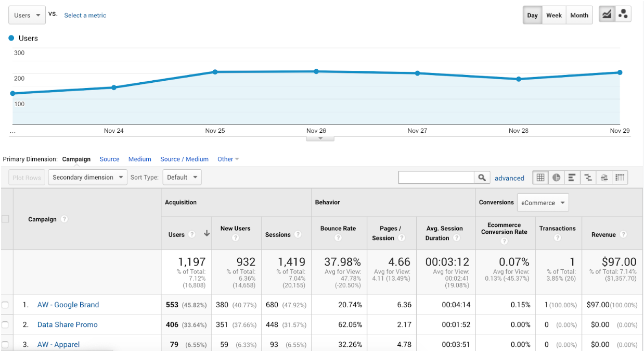Sort by the Revenue column header
This screenshot has height=351, width=644.
(603, 235)
